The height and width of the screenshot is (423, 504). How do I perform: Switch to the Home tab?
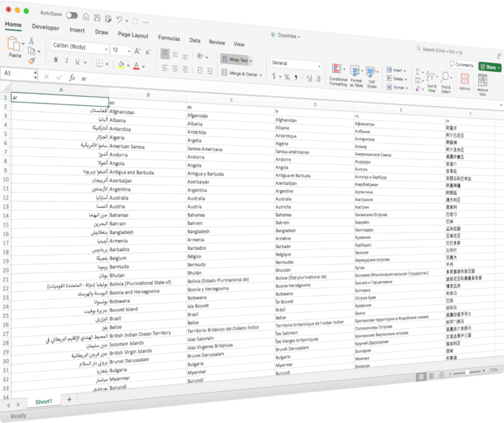tap(13, 24)
